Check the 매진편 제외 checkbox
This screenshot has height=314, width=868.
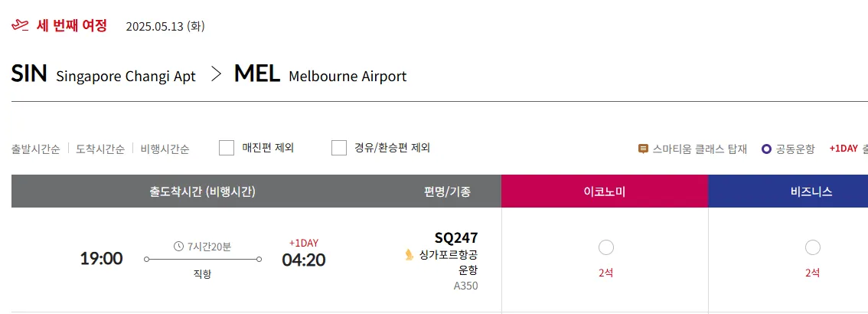pyautogui.click(x=227, y=148)
